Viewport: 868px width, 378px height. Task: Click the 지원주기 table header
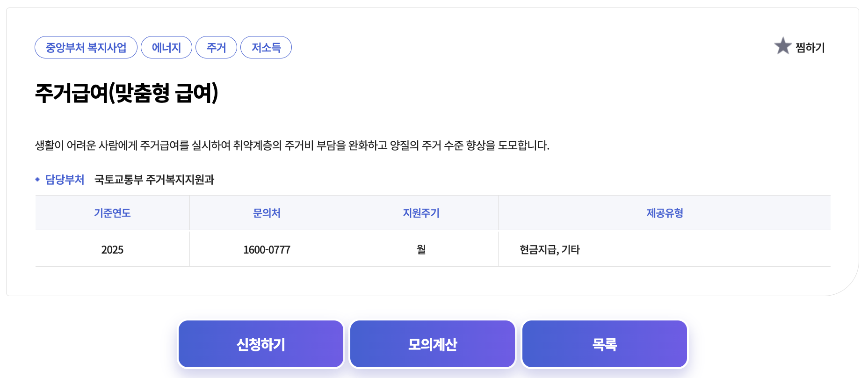coord(421,213)
